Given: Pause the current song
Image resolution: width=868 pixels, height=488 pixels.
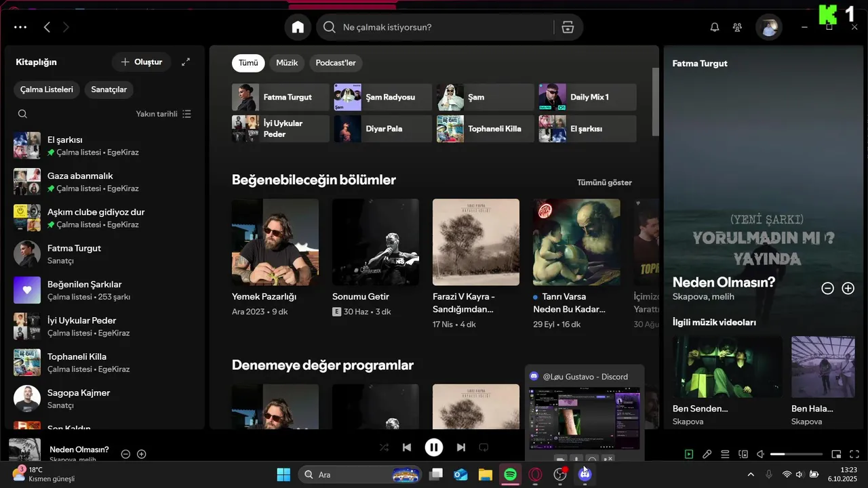Looking at the screenshot, I should 434,447.
